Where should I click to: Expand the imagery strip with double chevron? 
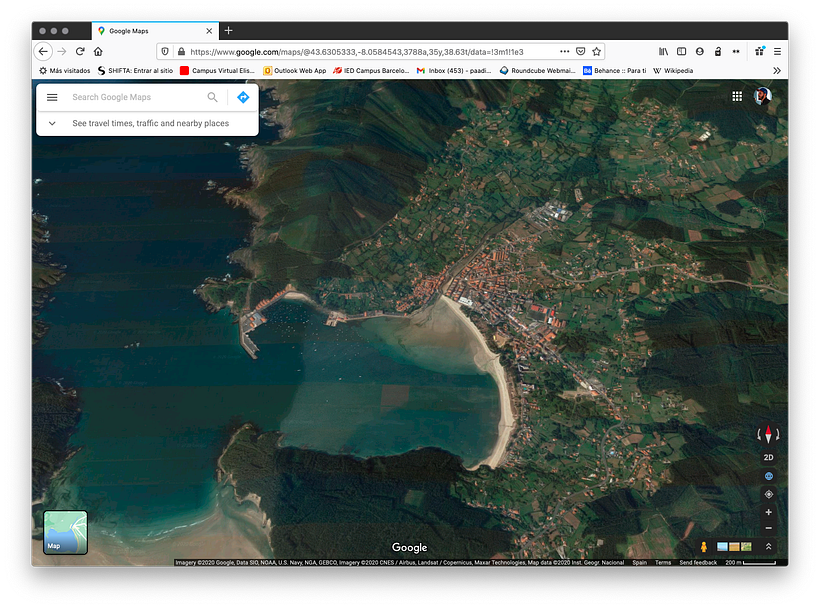click(768, 547)
